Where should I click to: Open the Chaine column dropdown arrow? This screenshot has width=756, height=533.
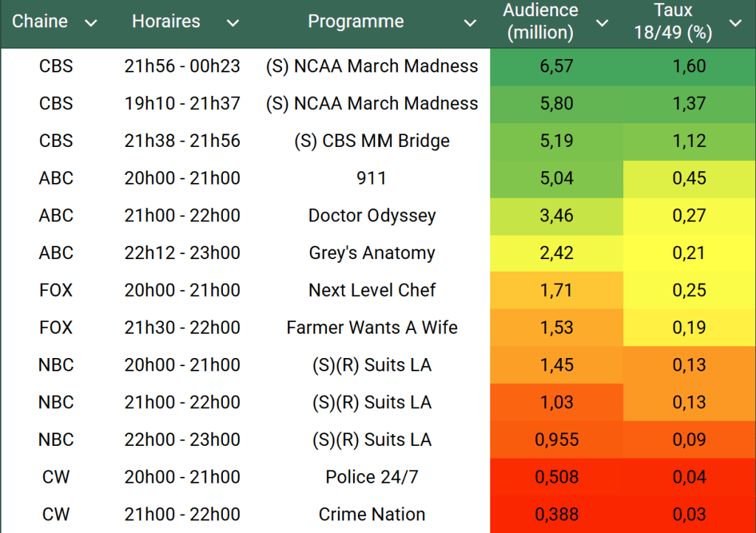pyautogui.click(x=91, y=24)
